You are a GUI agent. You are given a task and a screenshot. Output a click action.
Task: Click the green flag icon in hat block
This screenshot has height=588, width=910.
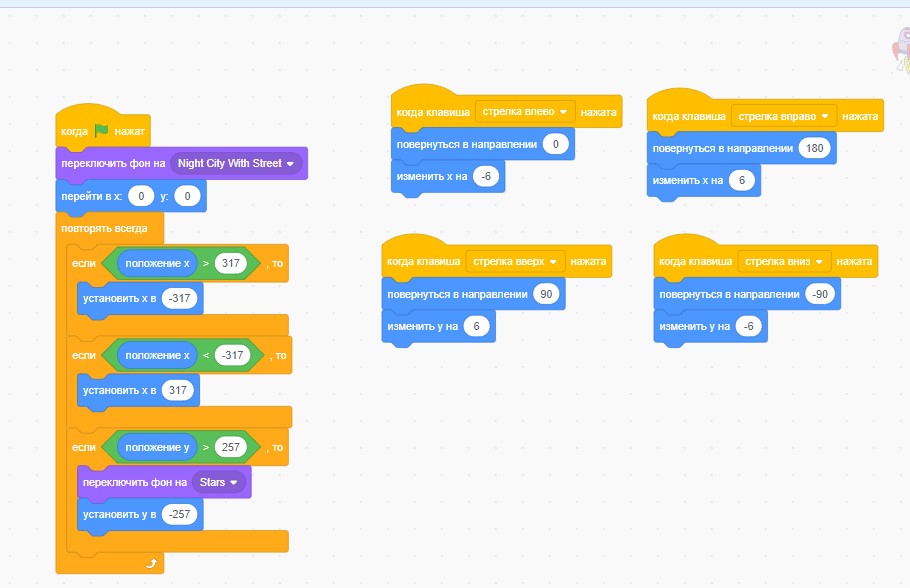pos(101,131)
